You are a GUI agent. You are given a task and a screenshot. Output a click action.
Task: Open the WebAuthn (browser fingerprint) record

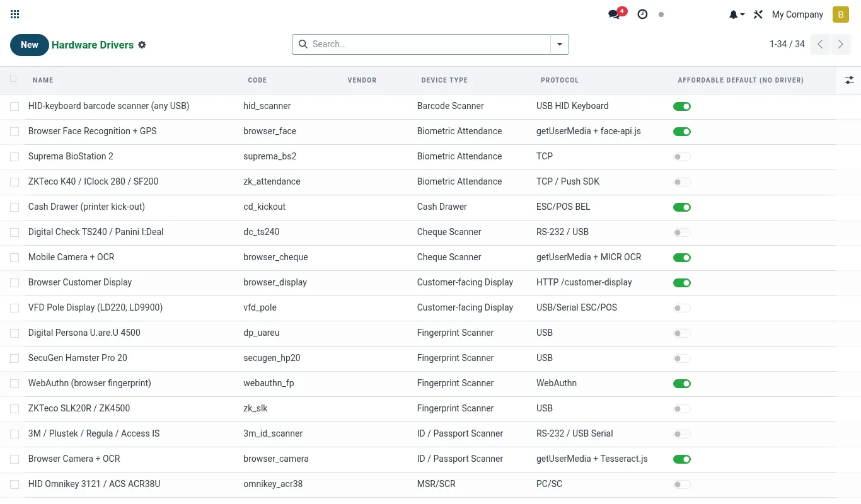[90, 383]
